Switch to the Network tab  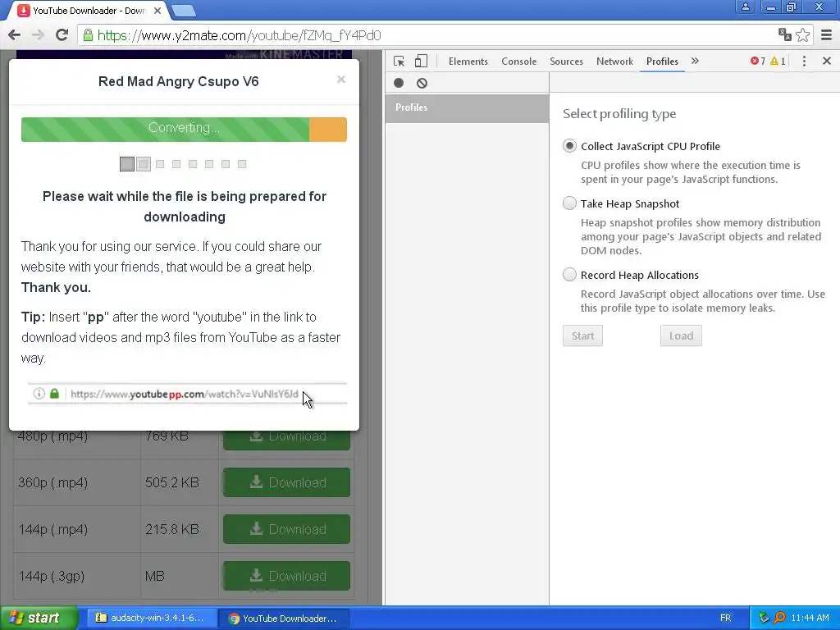614,61
